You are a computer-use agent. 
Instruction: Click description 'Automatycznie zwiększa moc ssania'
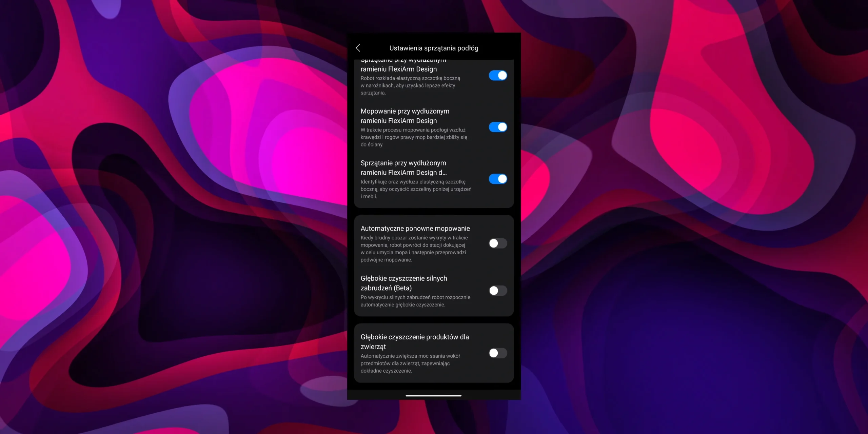coord(410,363)
